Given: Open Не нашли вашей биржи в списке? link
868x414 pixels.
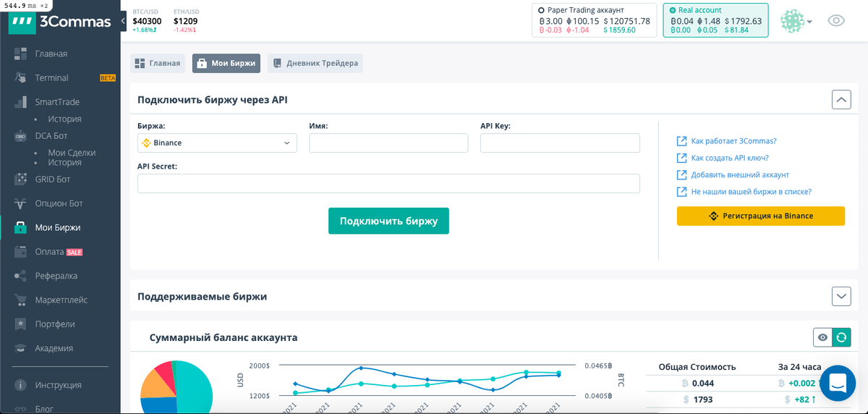Looking at the screenshot, I should 751,192.
